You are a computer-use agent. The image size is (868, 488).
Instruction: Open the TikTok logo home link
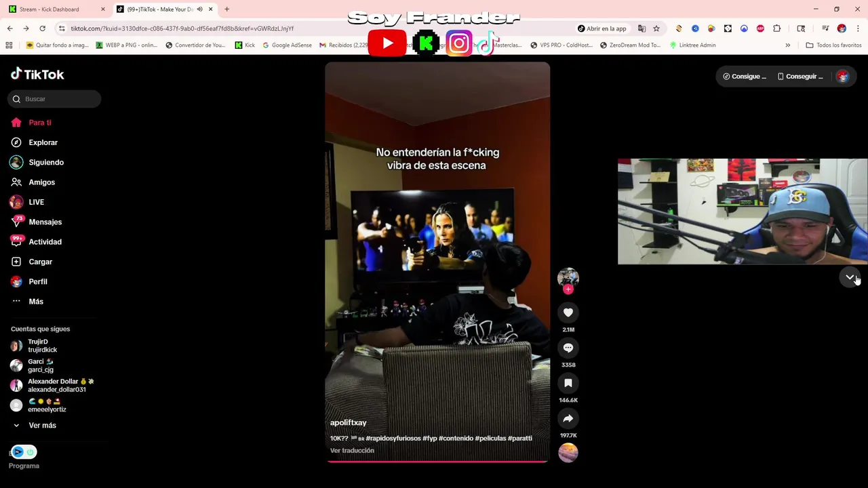37,74
